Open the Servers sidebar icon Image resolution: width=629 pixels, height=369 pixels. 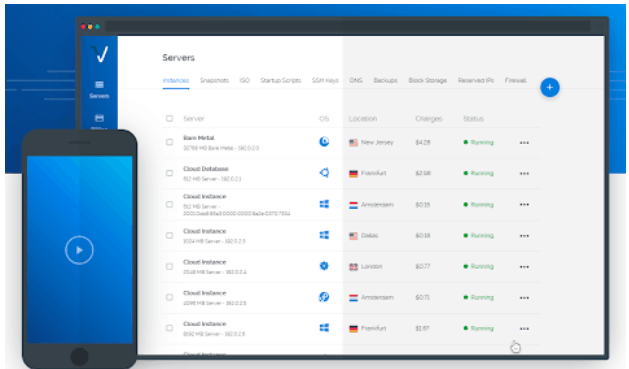click(x=99, y=85)
